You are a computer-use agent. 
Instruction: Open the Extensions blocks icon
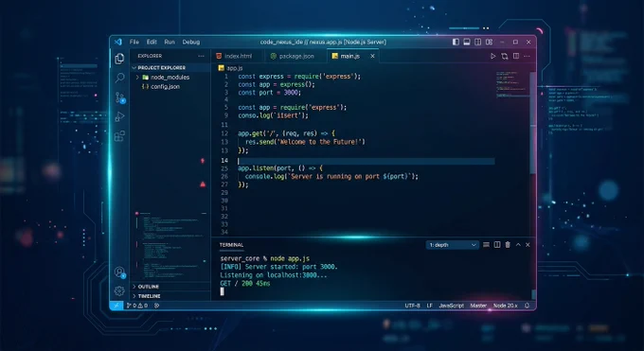pos(119,136)
